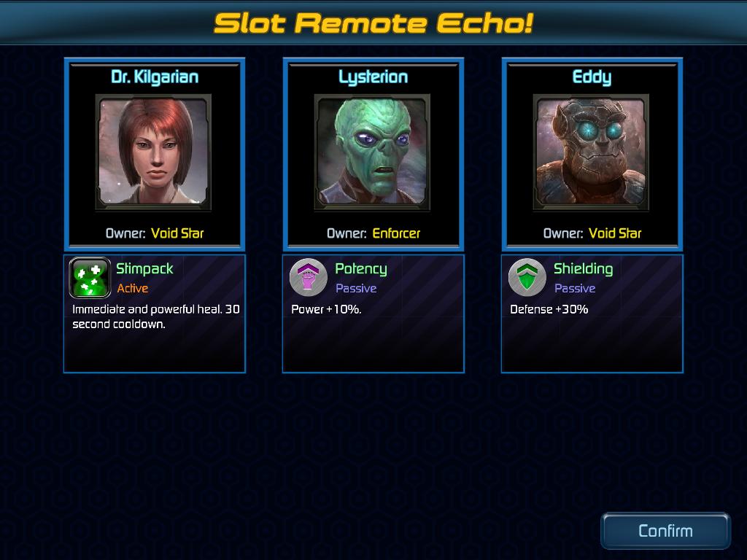Click the Stimpack heal description text

pos(156,316)
